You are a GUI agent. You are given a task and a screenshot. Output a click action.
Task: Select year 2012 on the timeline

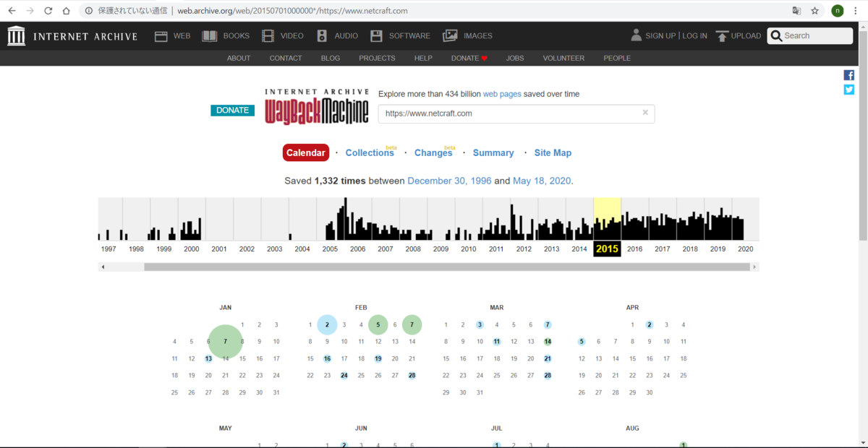(524, 249)
